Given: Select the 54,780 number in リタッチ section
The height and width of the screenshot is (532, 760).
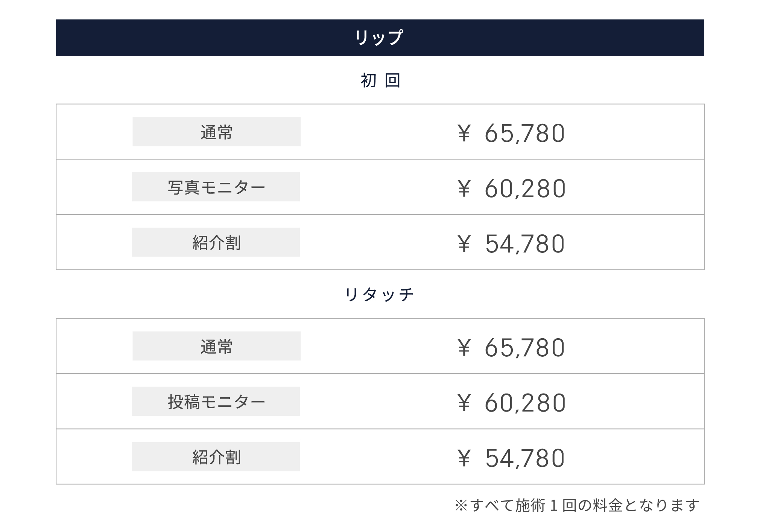Looking at the screenshot, I should point(525,459).
